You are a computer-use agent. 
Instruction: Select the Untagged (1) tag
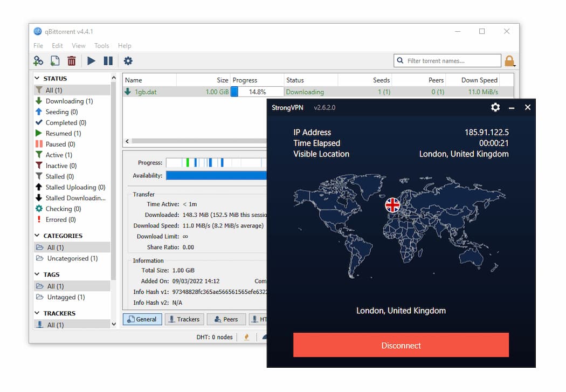tap(72, 297)
